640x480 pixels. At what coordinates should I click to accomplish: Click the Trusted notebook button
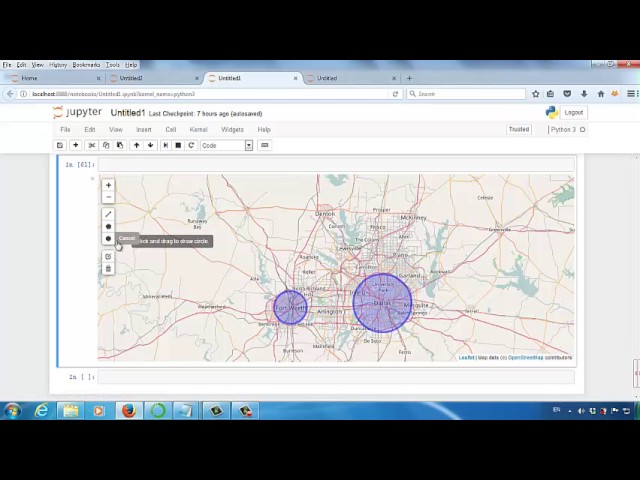click(x=519, y=129)
